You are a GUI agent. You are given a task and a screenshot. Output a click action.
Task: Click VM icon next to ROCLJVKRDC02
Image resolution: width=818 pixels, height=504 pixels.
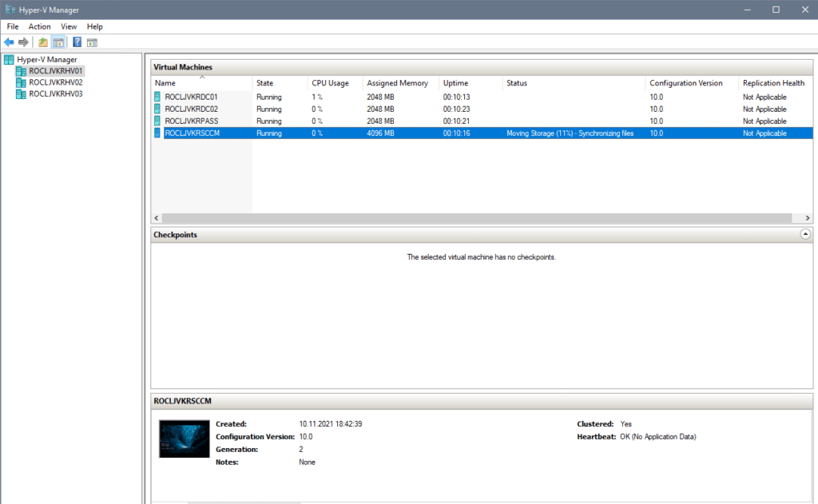pyautogui.click(x=157, y=109)
